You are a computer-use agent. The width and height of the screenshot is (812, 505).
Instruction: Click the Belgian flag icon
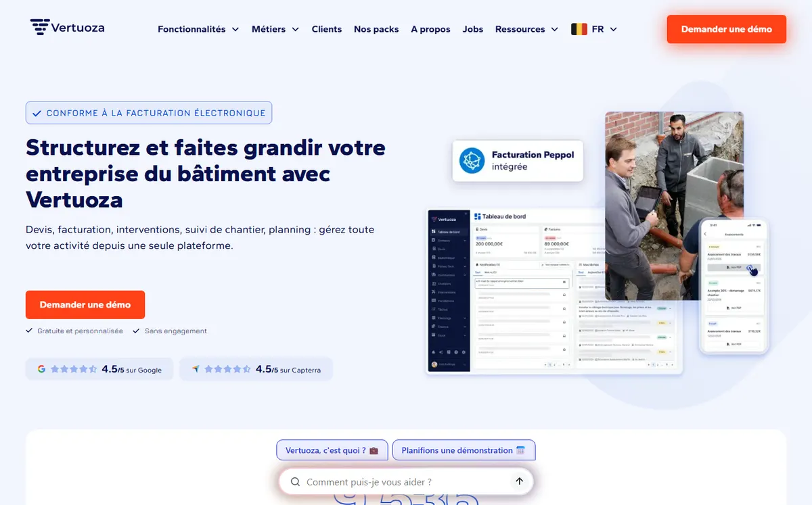pyautogui.click(x=579, y=29)
